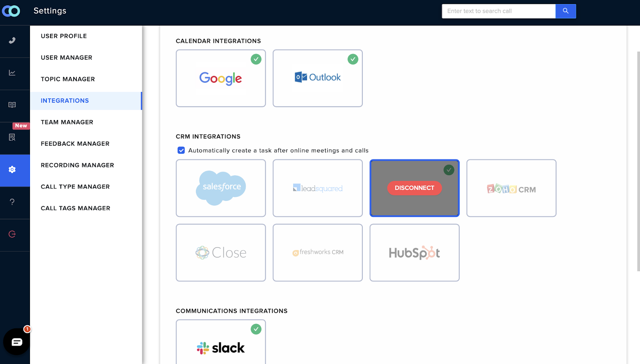Open Call Tags Manager settings
This screenshot has height=364, width=640.
[75, 208]
